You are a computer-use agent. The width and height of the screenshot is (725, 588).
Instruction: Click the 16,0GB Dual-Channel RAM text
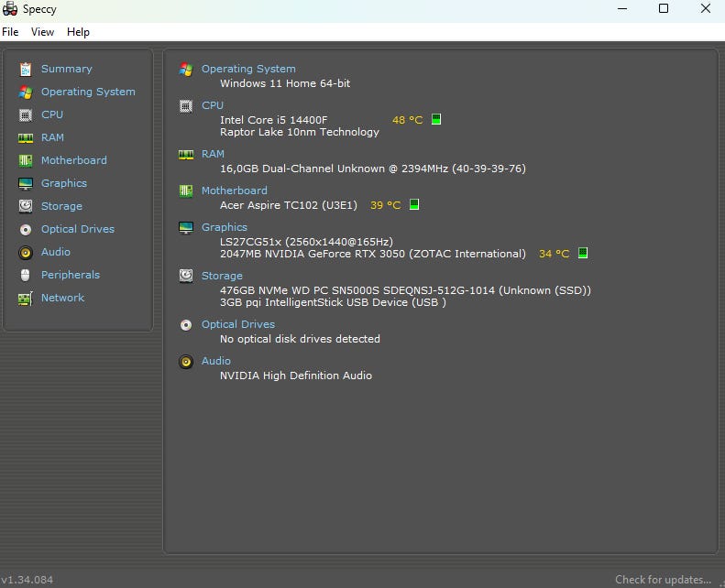(x=373, y=169)
